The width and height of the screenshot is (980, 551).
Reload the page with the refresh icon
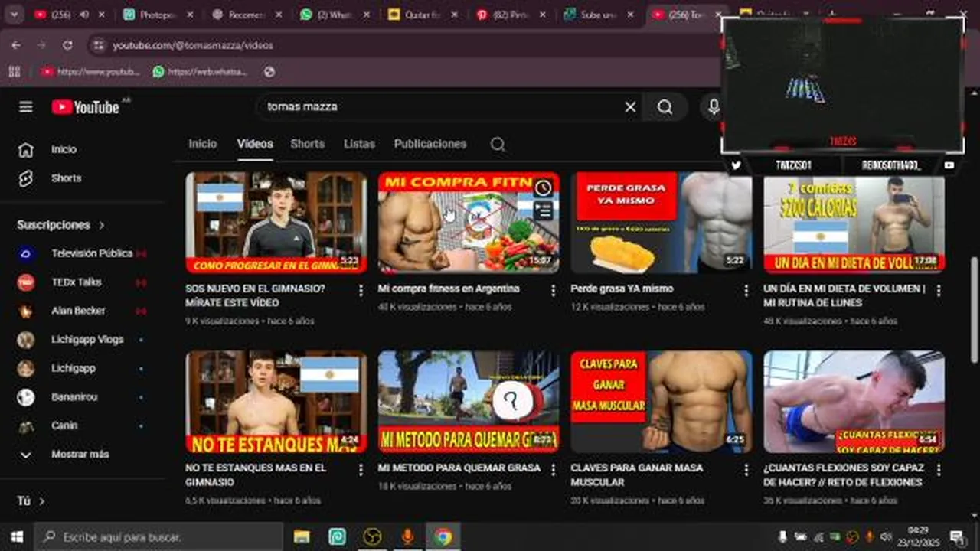[x=67, y=45]
